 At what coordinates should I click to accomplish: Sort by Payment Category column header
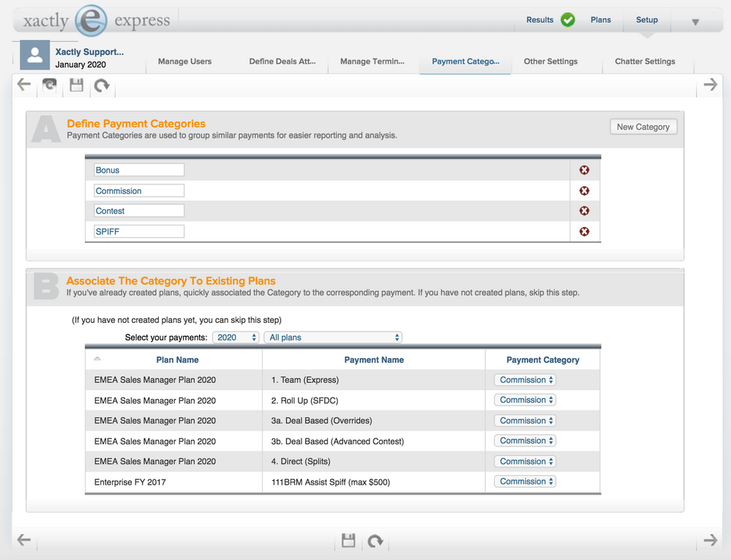543,360
